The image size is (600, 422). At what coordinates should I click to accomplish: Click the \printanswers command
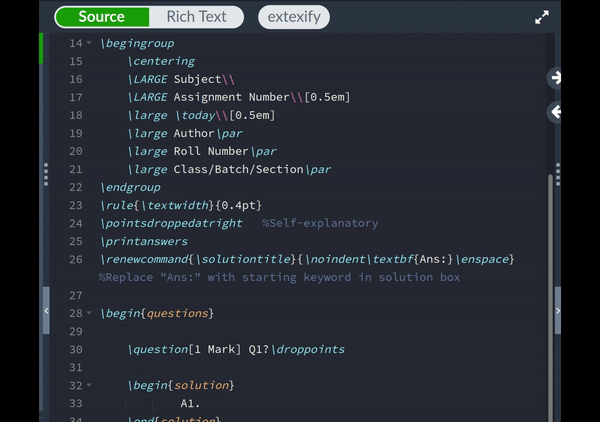click(x=144, y=241)
